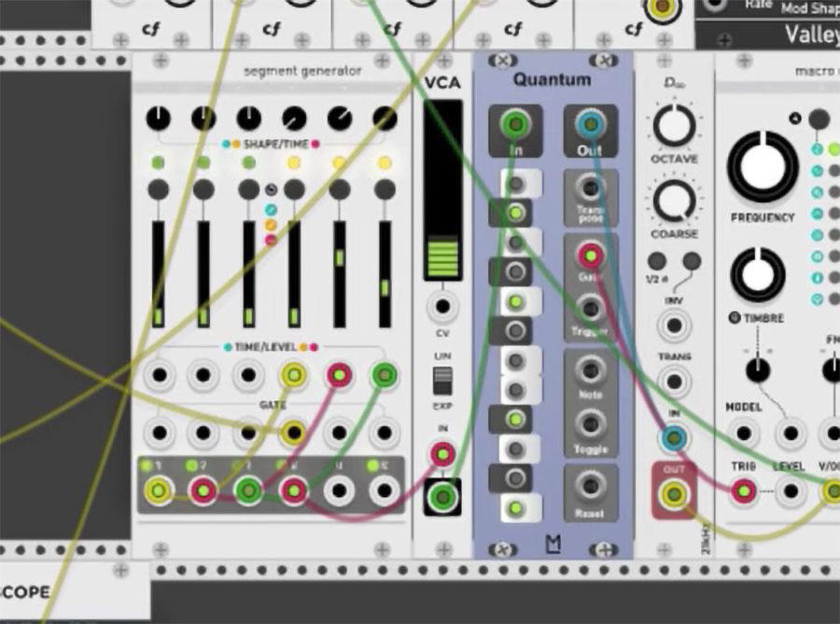Click the sixth SHAPE/TIME knob on segment generator
This screenshot has width=840, height=624.
pyautogui.click(x=385, y=118)
